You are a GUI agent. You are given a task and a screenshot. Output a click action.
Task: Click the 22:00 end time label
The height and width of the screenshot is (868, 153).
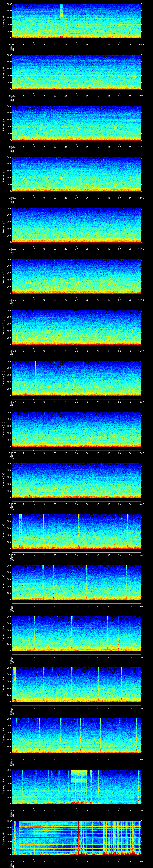141,708
